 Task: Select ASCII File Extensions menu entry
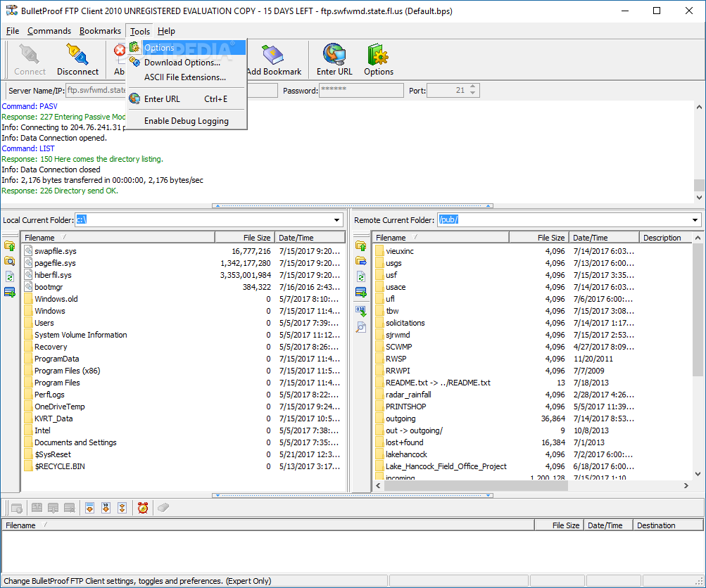coord(187,77)
